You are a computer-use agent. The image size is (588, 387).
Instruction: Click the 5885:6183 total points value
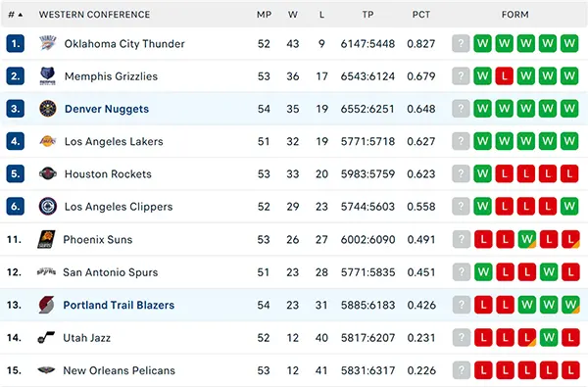click(367, 305)
